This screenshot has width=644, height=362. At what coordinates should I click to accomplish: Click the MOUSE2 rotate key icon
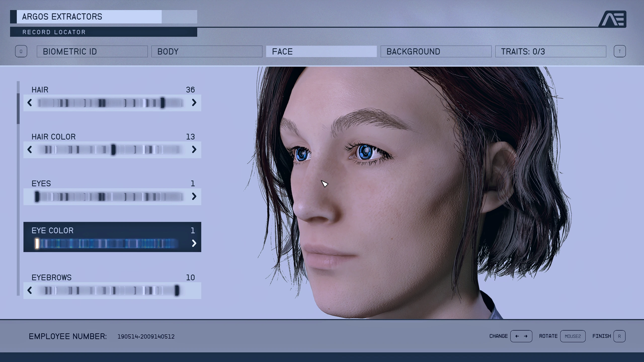click(x=573, y=336)
